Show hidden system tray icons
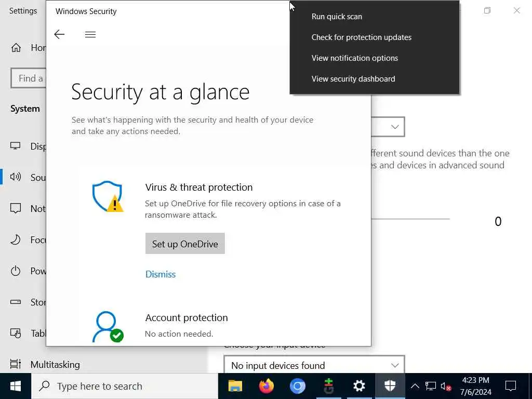532x399 pixels. click(x=415, y=386)
